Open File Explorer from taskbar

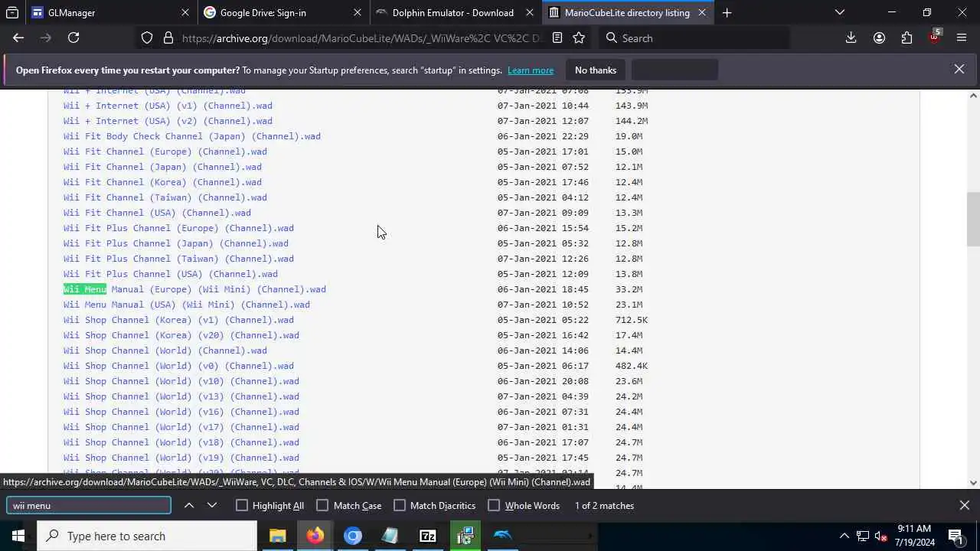coord(278,536)
